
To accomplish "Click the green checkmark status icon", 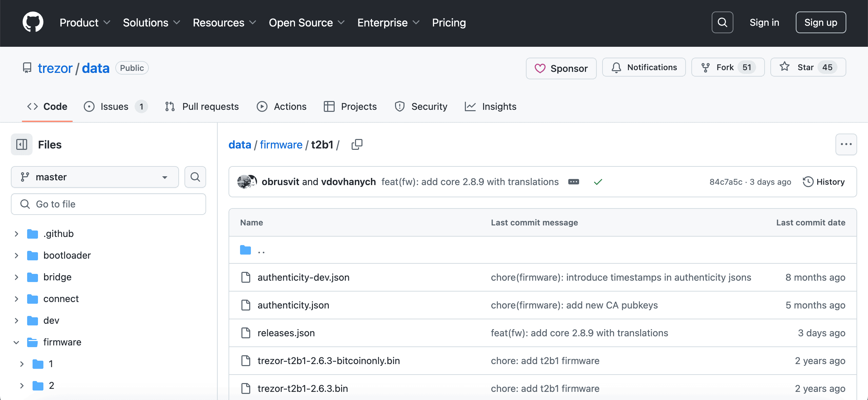I will tap(598, 182).
